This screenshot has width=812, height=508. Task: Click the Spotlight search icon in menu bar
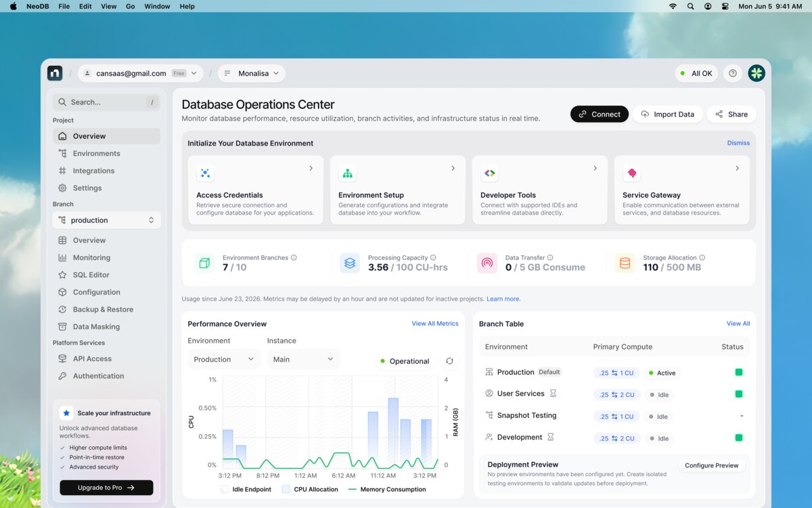(x=690, y=6)
